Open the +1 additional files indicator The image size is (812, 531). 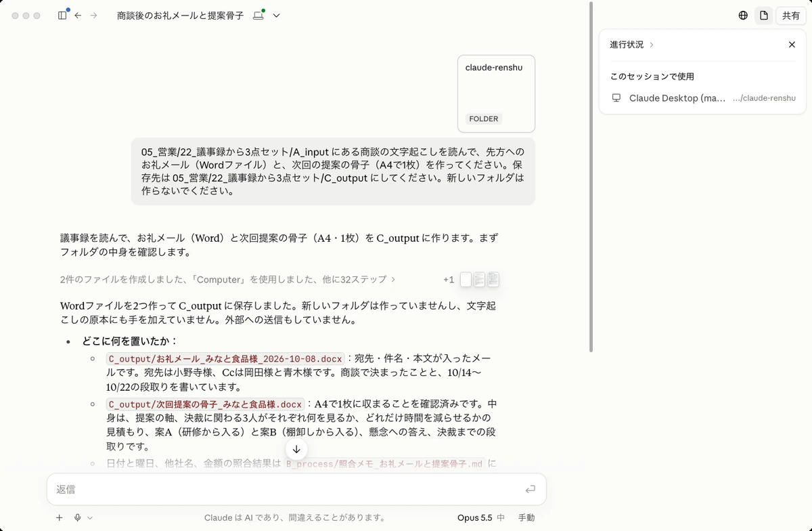coord(449,279)
